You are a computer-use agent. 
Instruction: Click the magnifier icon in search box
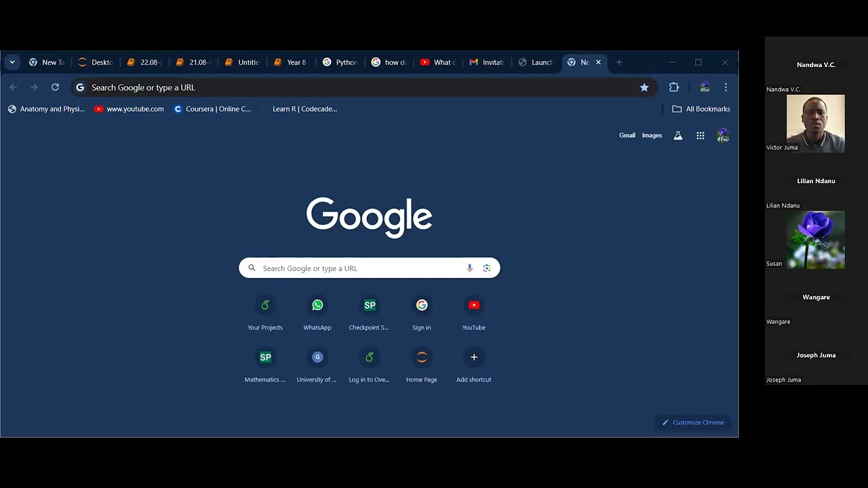click(252, 268)
